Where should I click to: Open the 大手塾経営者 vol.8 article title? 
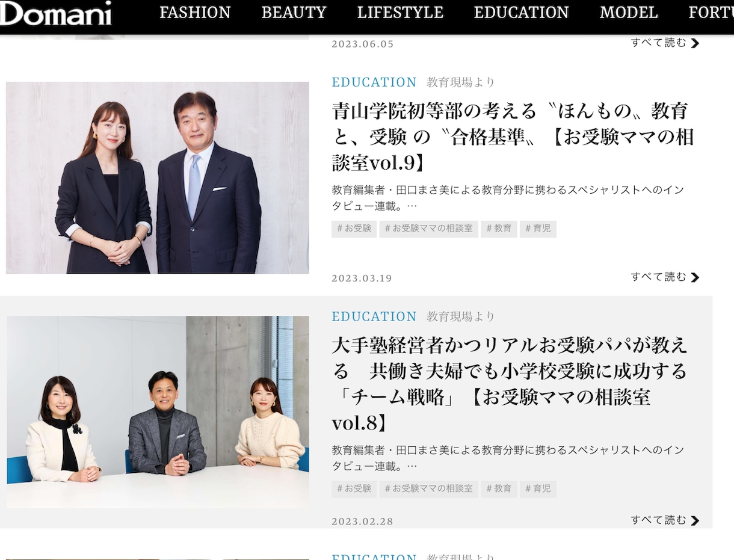coord(510,384)
